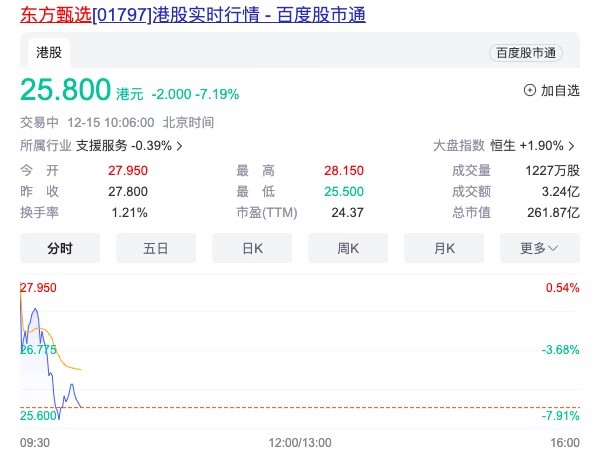Click the 加自选 text label
This screenshot has height=454, width=596.
[560, 90]
